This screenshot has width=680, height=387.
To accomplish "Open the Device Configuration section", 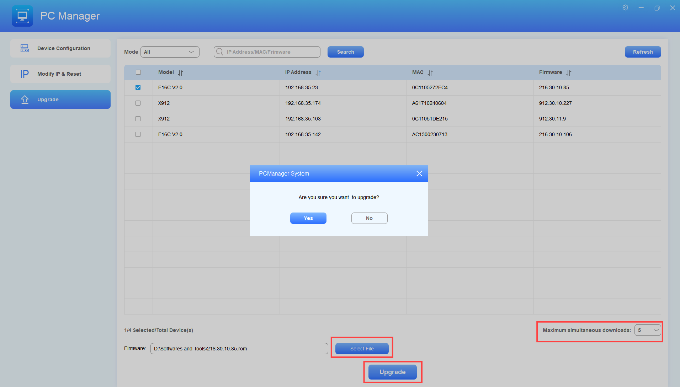I will (60, 48).
